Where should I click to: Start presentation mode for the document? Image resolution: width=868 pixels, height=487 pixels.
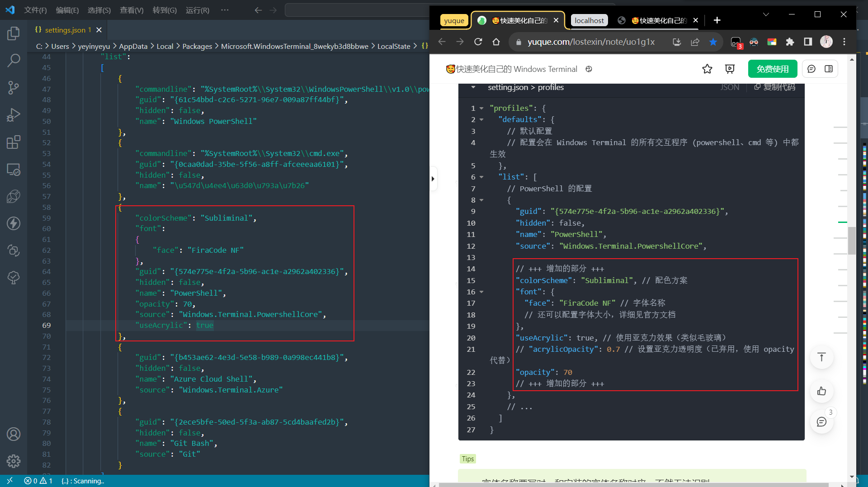coord(730,69)
